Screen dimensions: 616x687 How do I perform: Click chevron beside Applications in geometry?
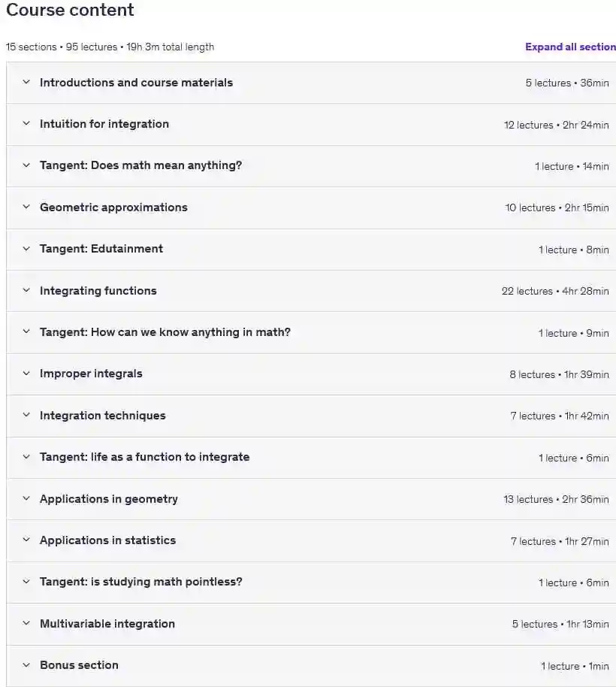click(x=26, y=498)
